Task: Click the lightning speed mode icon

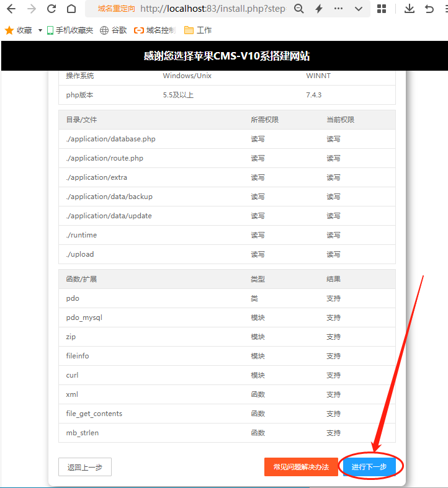Action: tap(319, 9)
